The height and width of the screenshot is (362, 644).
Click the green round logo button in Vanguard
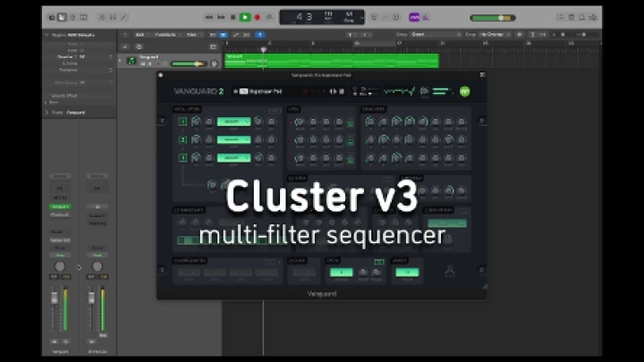coord(464,91)
